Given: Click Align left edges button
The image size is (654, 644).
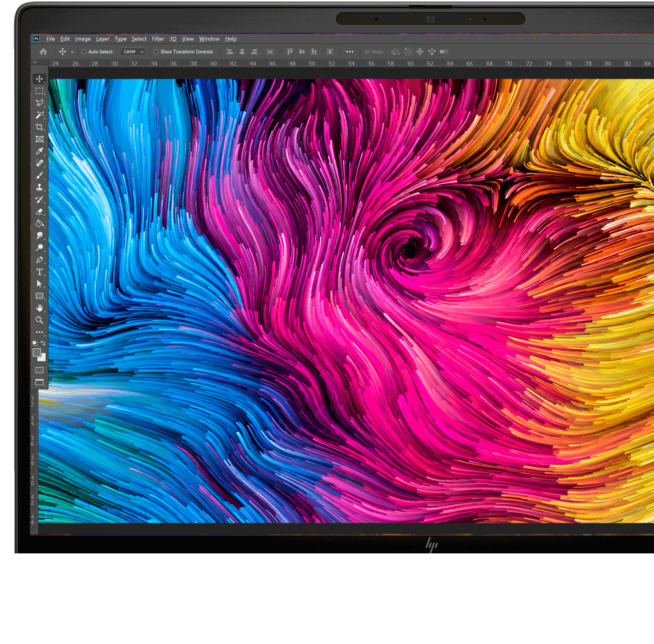Looking at the screenshot, I should [x=230, y=52].
